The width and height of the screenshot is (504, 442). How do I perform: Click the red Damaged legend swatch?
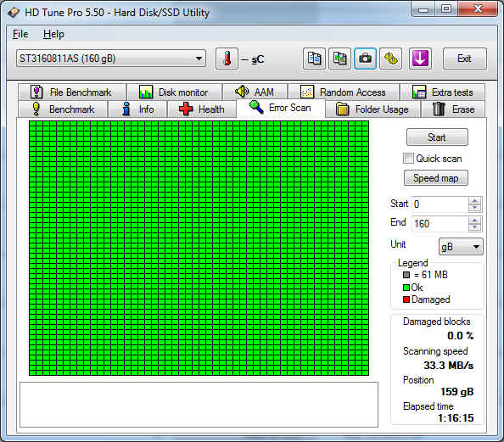(x=406, y=299)
